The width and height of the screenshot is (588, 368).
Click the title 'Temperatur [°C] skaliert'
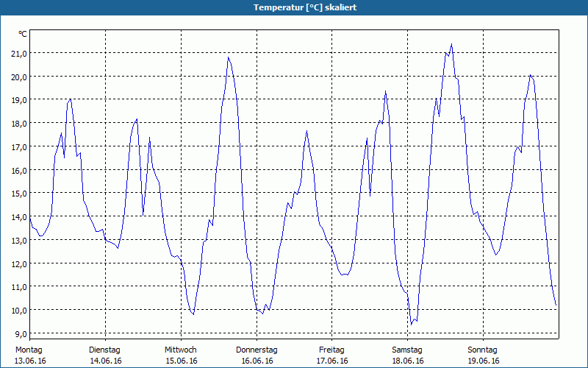[x=305, y=7]
